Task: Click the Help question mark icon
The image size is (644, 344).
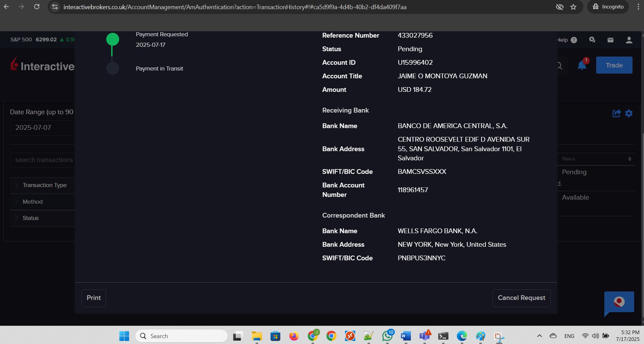Action: tap(574, 40)
